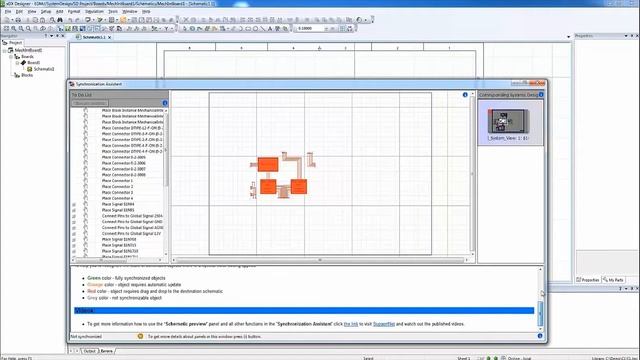Viewport: 640px width, 360px height.
Task: Select the Rectangle drawing tool
Action: tap(248, 29)
